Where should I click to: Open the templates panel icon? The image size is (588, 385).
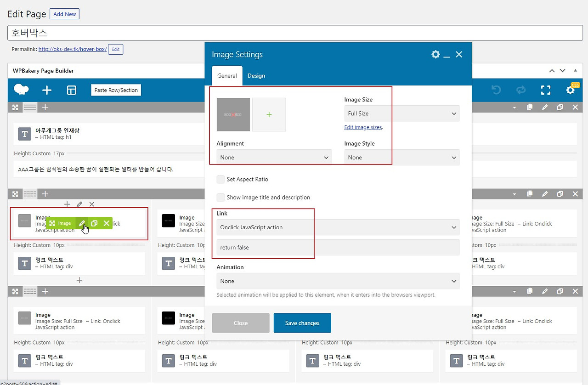(x=72, y=90)
